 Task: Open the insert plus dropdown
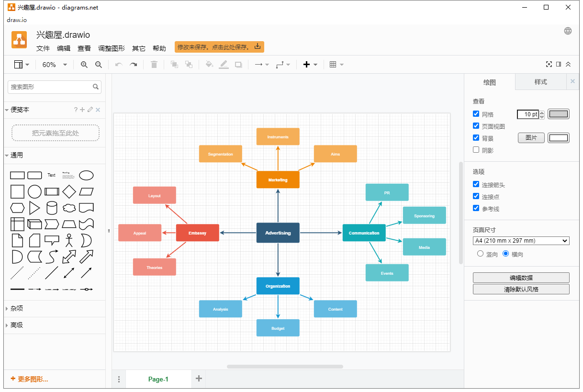click(310, 65)
